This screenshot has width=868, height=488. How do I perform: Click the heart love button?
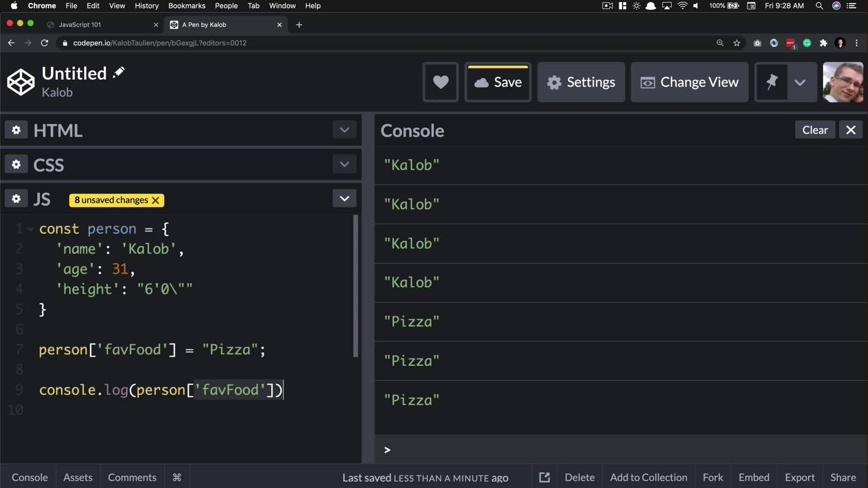tap(440, 82)
